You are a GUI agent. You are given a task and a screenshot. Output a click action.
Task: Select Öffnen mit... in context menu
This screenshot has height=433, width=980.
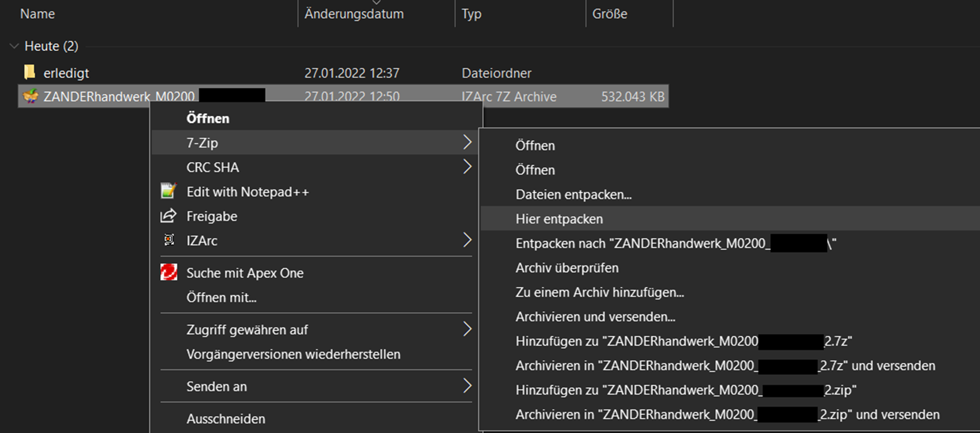tap(221, 298)
